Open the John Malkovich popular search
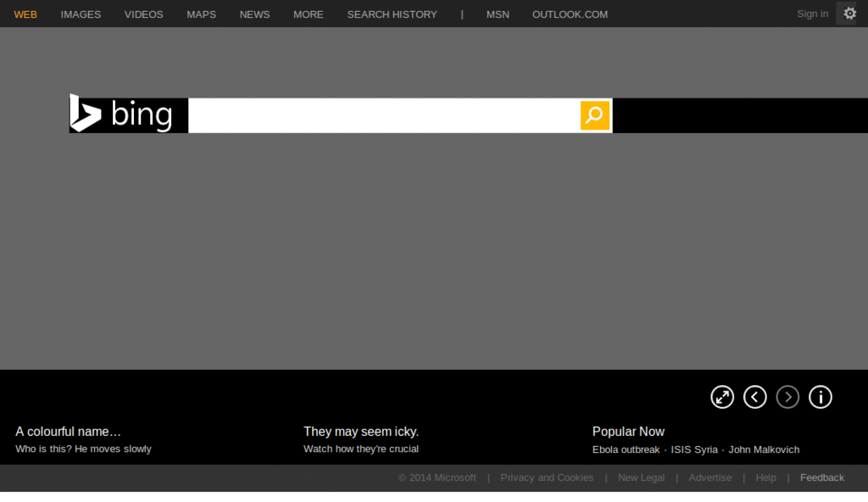Image resolution: width=868 pixels, height=502 pixels. (x=764, y=449)
